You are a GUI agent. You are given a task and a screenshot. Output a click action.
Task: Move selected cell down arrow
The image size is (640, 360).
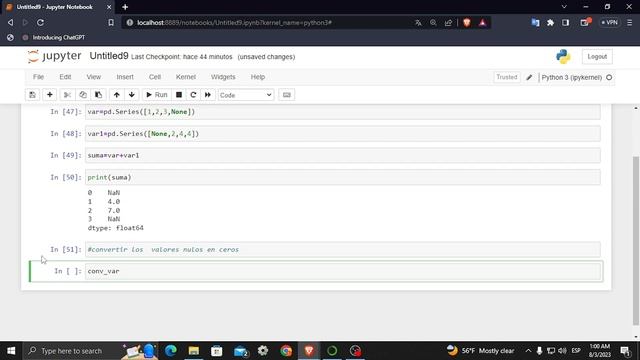tap(132, 95)
